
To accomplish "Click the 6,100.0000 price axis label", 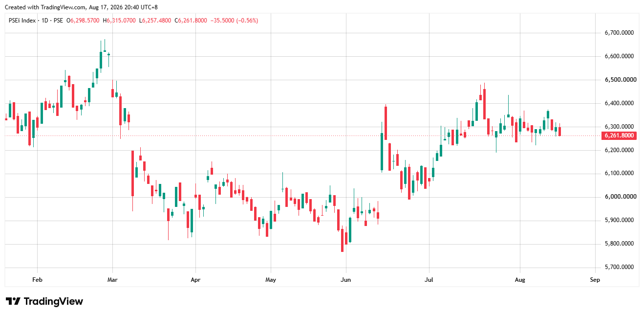I will (619, 174).
